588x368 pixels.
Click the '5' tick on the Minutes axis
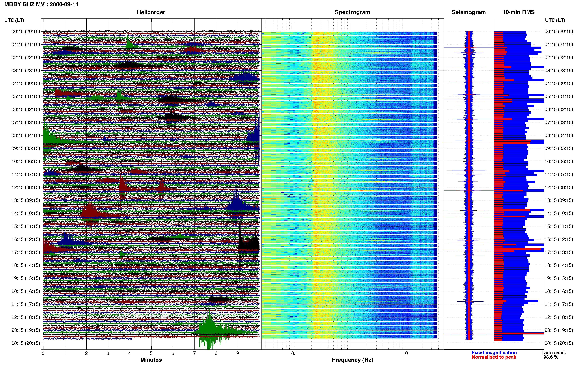(x=151, y=353)
